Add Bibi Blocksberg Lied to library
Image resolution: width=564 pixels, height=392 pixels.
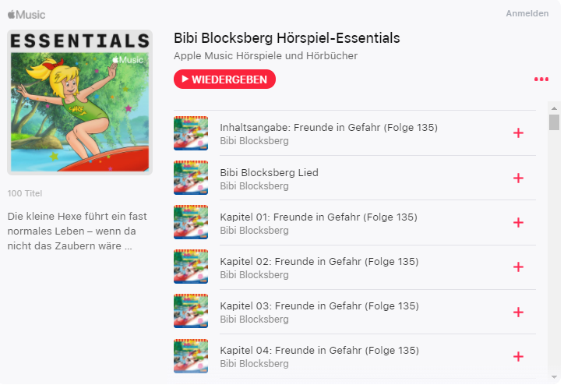click(518, 178)
